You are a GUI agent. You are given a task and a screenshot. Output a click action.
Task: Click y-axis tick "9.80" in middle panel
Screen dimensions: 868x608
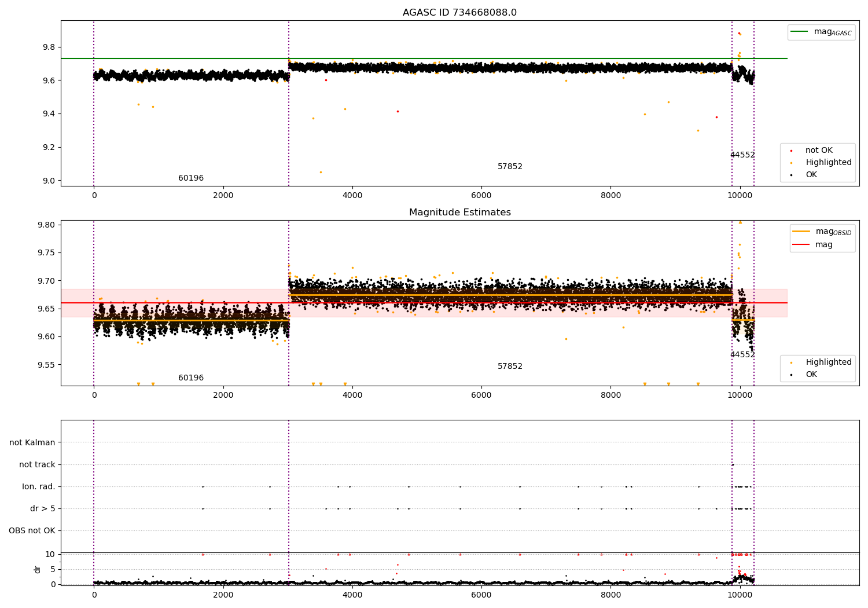[47, 225]
